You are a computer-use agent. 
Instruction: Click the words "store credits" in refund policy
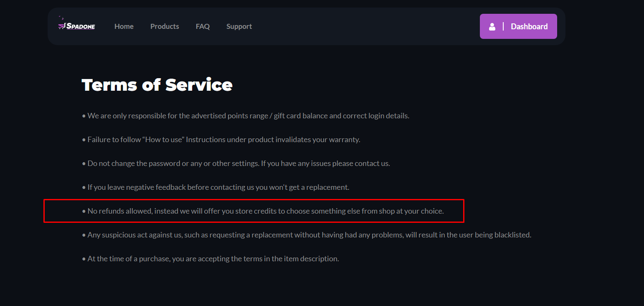[256, 211]
